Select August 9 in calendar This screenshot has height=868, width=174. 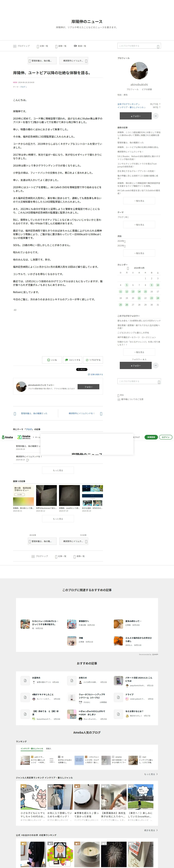click(x=151, y=285)
